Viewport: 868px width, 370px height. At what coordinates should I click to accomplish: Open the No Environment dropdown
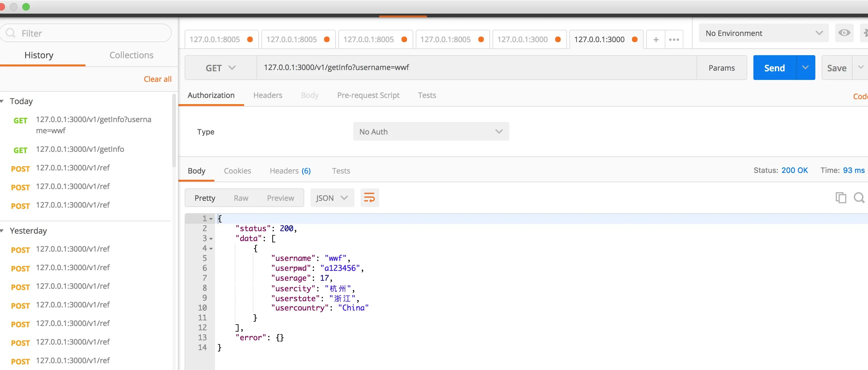click(763, 33)
